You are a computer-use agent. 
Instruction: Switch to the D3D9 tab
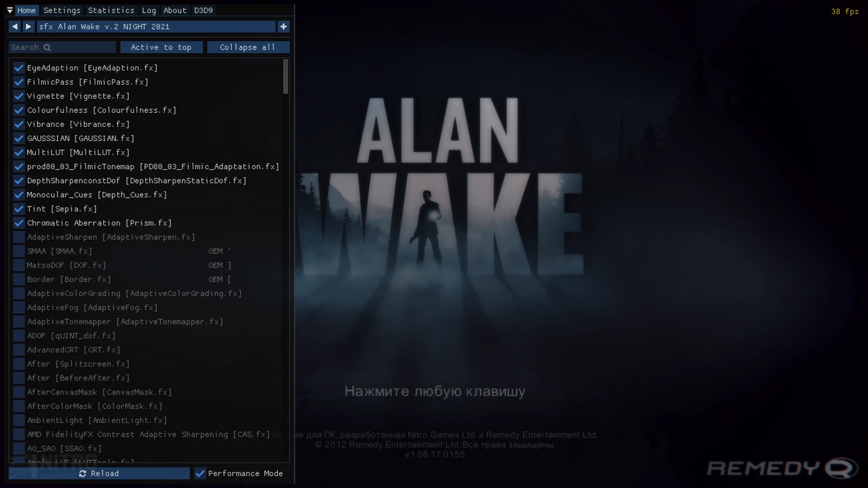pyautogui.click(x=203, y=10)
